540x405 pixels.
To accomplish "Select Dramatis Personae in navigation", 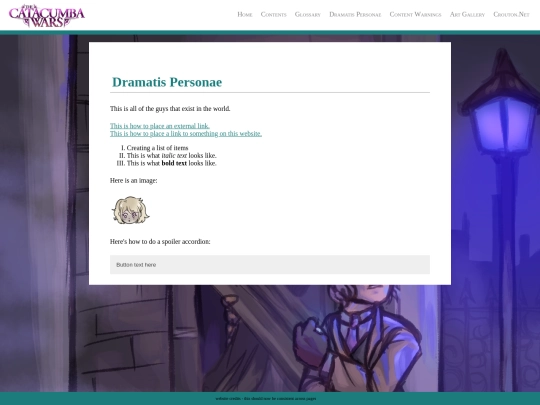I will coord(355,14).
